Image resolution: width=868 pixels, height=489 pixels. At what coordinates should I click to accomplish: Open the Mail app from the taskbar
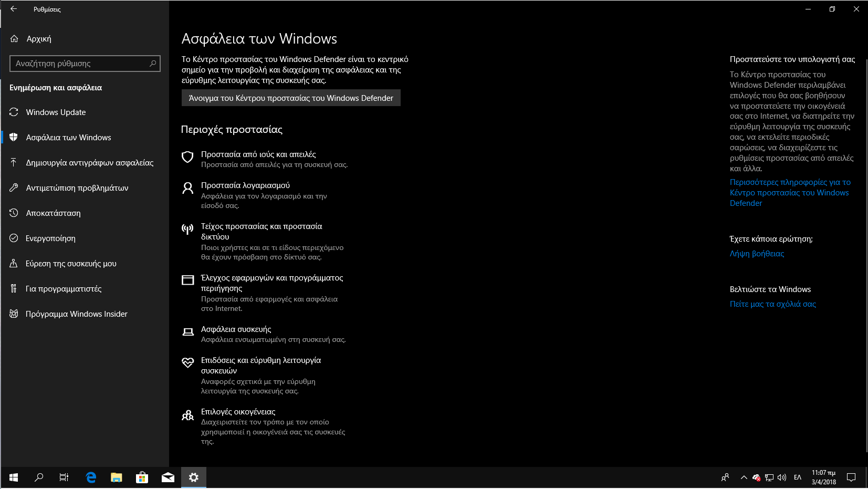[x=168, y=477]
